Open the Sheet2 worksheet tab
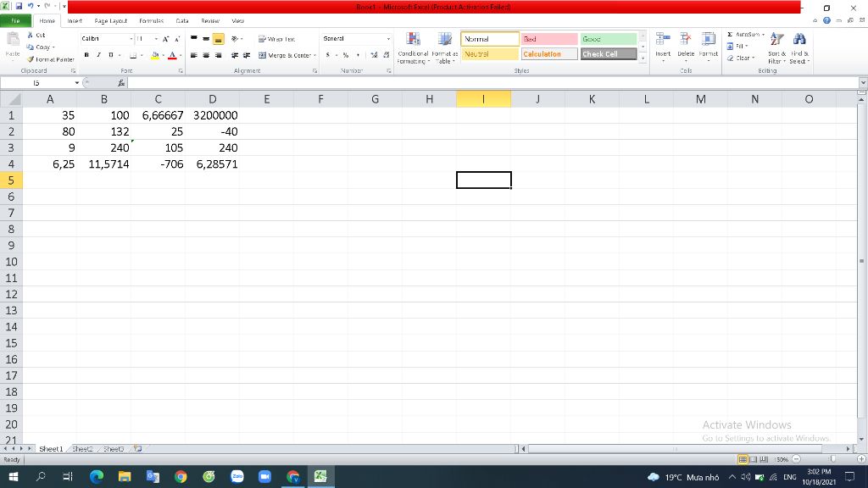This screenshot has height=488, width=868. (82, 449)
